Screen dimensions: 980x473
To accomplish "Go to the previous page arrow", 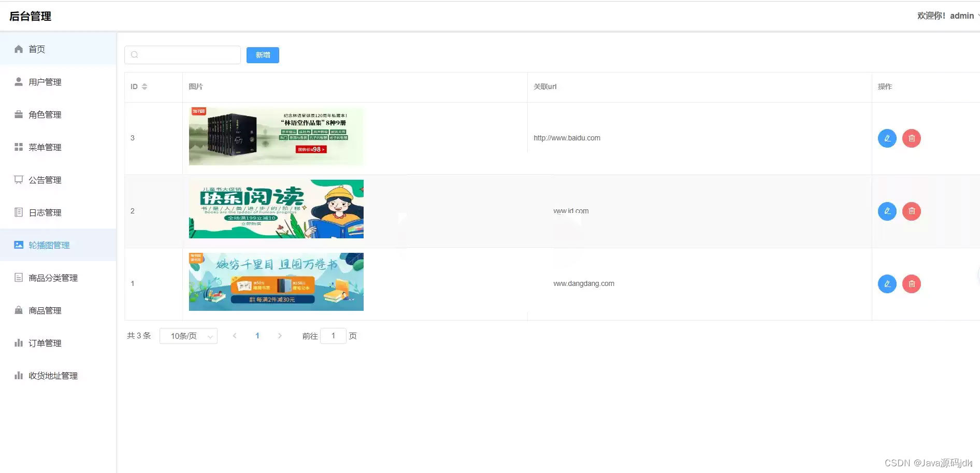I will coord(235,336).
